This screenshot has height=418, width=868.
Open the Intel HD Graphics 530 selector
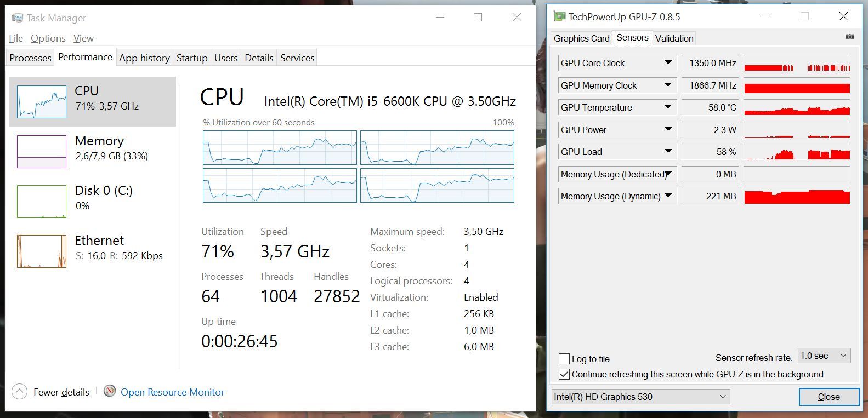[640, 397]
